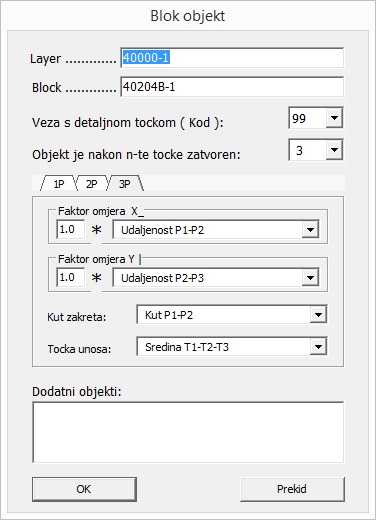376x520 pixels.
Task: Open the Udaljenost P1-P2 dropdown arrow
Action: (310, 230)
